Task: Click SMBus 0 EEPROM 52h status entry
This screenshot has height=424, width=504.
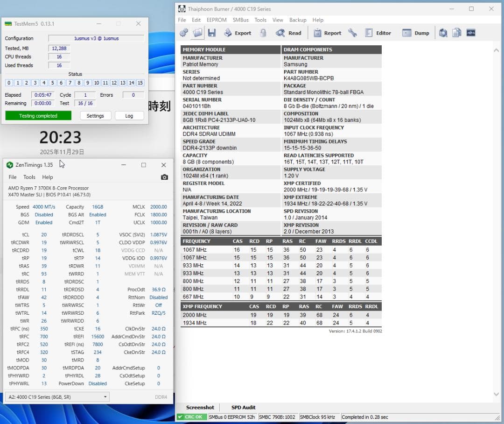Action: (x=232, y=417)
